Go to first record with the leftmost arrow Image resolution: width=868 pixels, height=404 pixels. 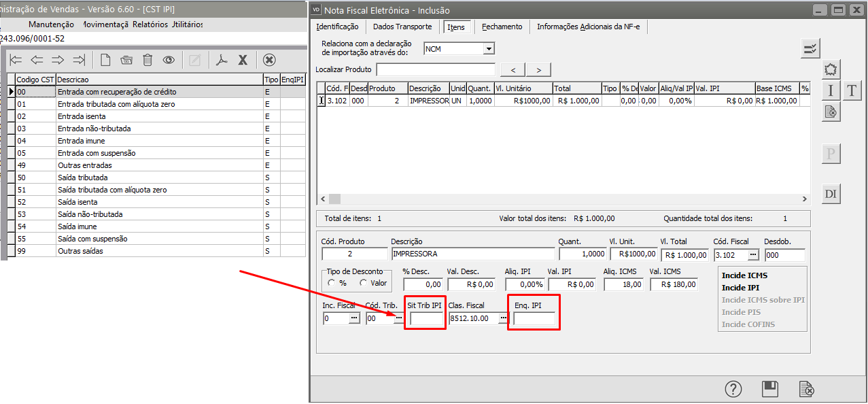[16, 60]
